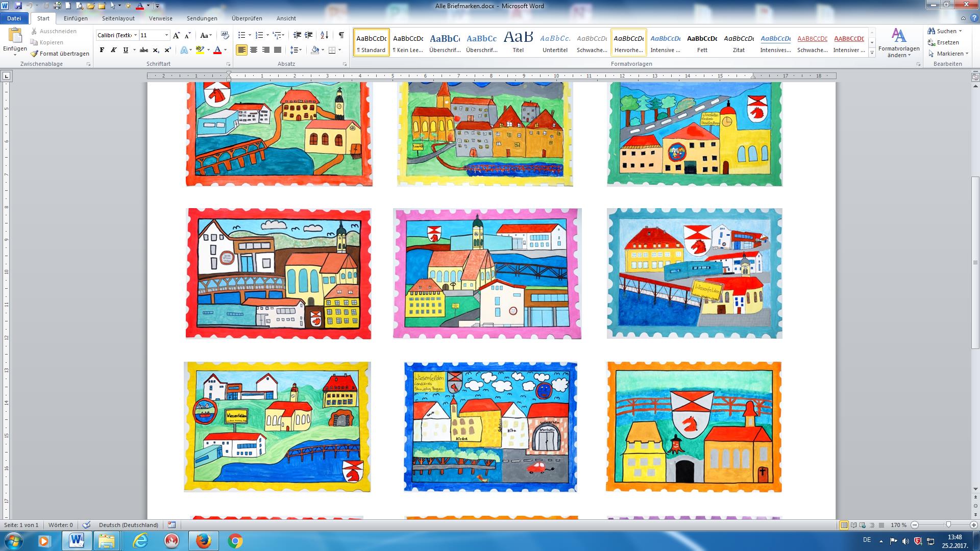Open change case Aa dropdown
This screenshot has width=980, height=551.
206,35
